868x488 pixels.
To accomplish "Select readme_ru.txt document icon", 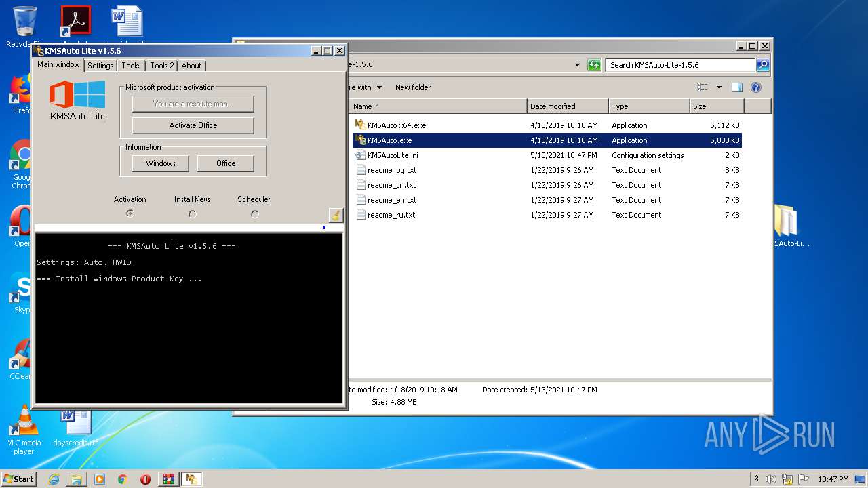I will [x=360, y=215].
